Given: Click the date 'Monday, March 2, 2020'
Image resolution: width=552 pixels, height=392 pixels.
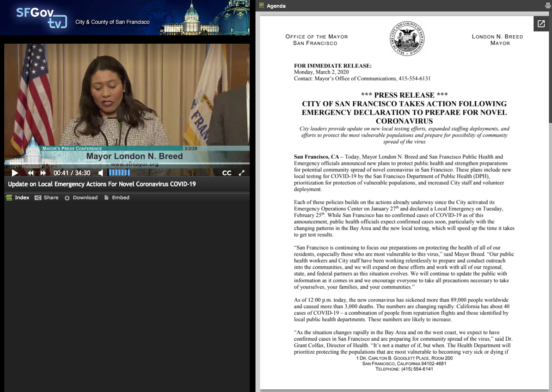Looking at the screenshot, I should [321, 72].
